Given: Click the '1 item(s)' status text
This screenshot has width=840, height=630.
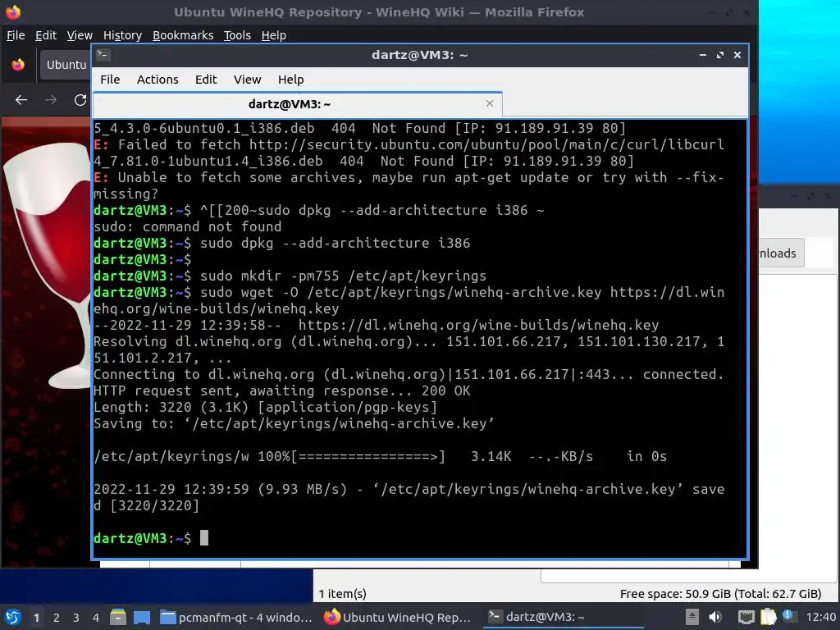Looking at the screenshot, I should pyautogui.click(x=343, y=594).
